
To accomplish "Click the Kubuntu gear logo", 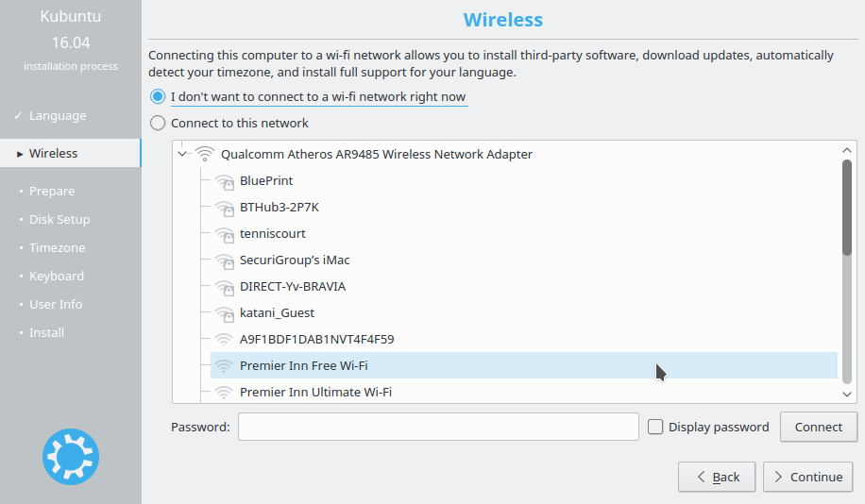I will pos(71,457).
